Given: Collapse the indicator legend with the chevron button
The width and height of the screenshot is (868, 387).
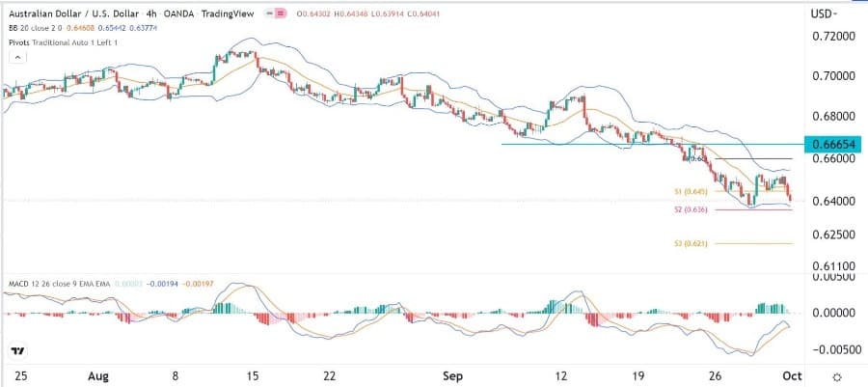Looking at the screenshot, I should (x=18, y=57).
